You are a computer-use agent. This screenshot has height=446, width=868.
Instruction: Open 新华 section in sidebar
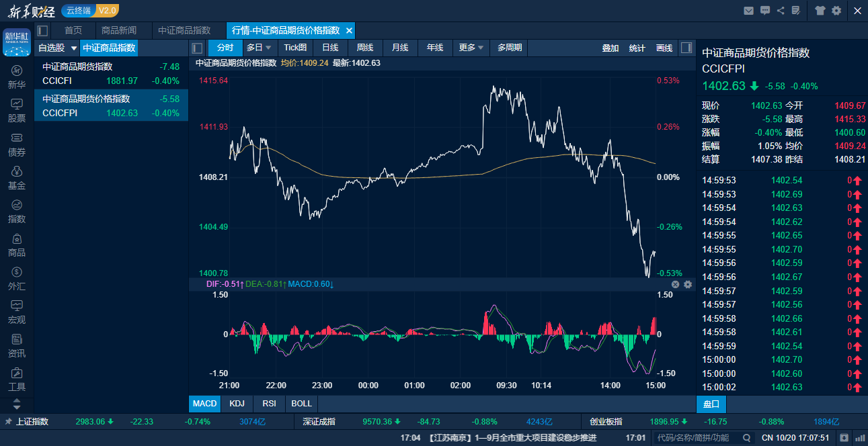click(17, 77)
